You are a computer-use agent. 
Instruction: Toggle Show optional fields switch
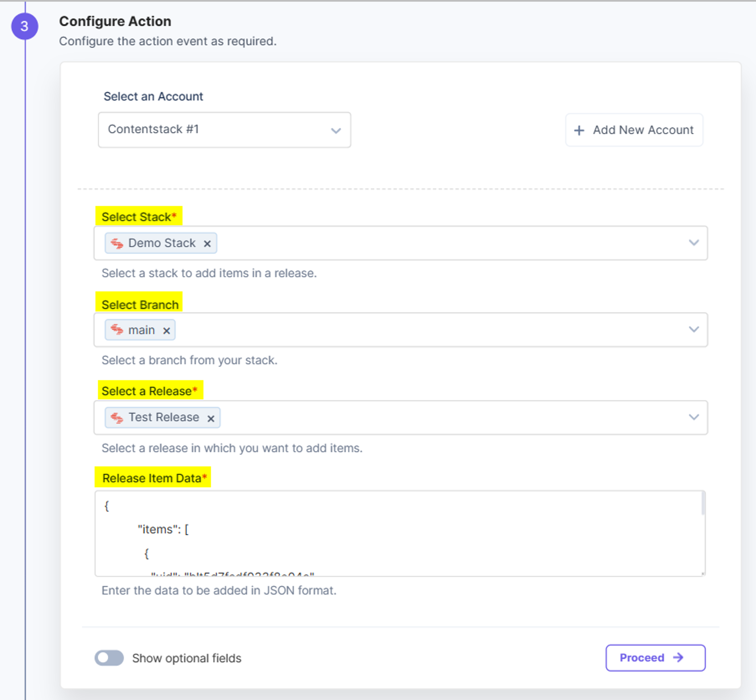109,658
